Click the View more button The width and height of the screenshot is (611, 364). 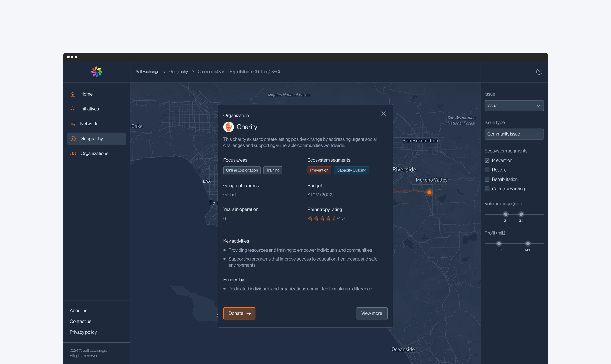371,313
